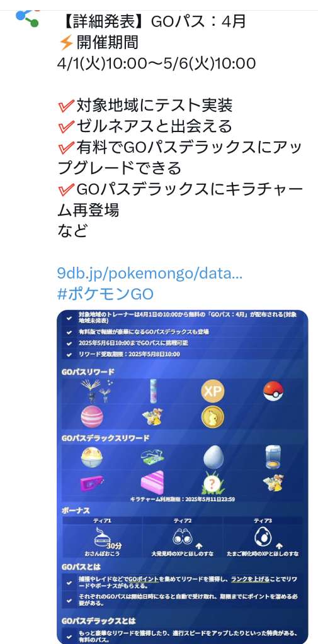Open the GOパス infographic image
The image size is (318, 644).
(182, 477)
